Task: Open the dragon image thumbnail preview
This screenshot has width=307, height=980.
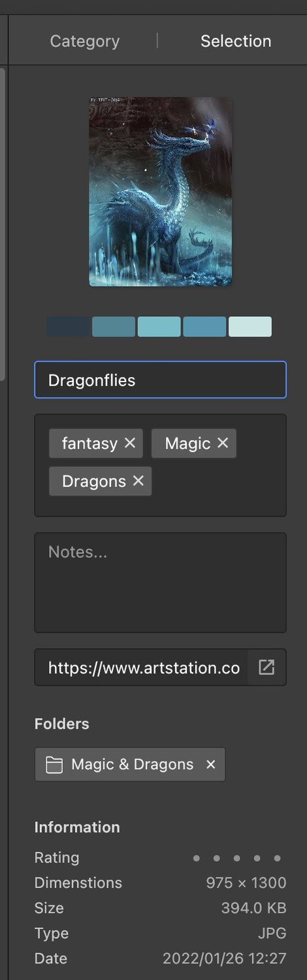Action: tap(160, 191)
